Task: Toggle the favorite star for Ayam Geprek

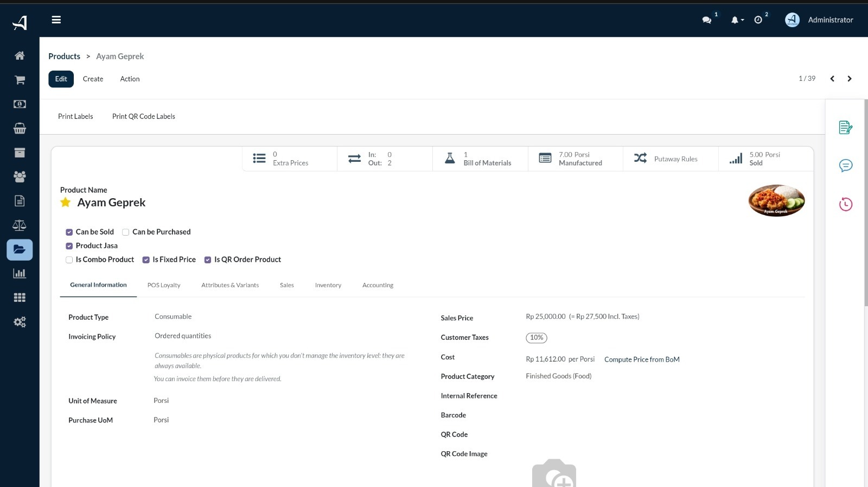Action: [66, 203]
